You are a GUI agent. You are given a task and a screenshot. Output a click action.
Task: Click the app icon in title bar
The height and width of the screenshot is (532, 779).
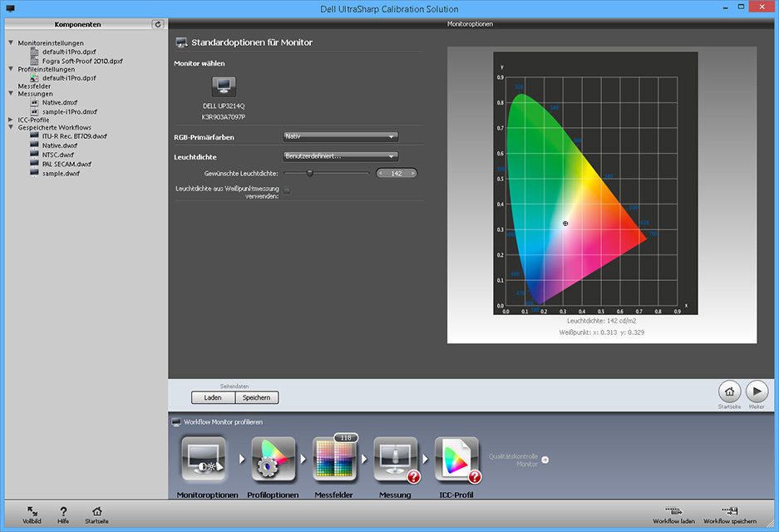point(10,8)
